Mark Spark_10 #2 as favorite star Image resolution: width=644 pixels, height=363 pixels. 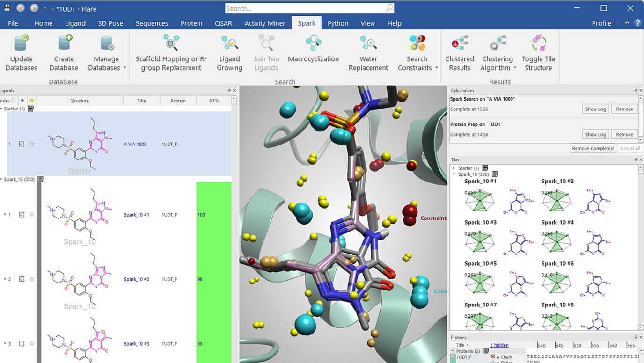click(x=32, y=279)
